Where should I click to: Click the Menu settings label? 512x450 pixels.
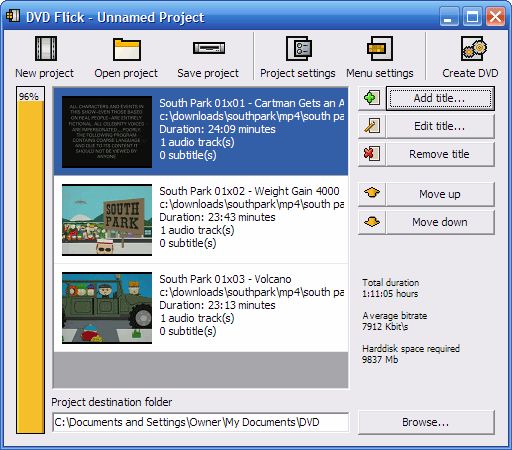point(380,73)
